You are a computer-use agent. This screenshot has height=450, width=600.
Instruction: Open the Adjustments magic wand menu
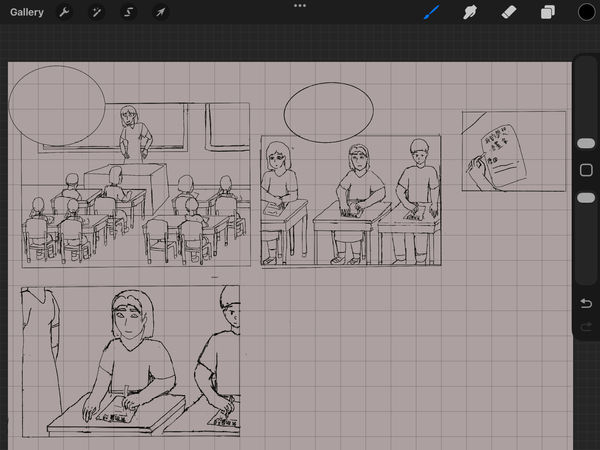[x=96, y=12]
